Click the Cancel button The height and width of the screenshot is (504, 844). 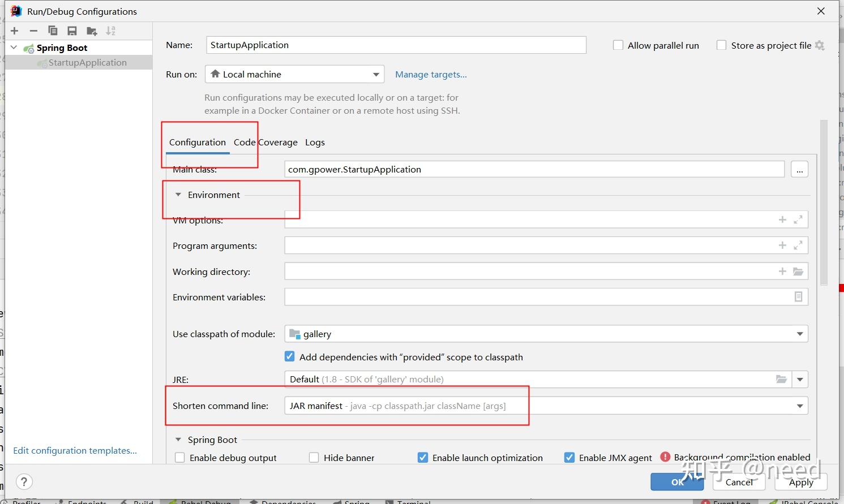point(739,482)
